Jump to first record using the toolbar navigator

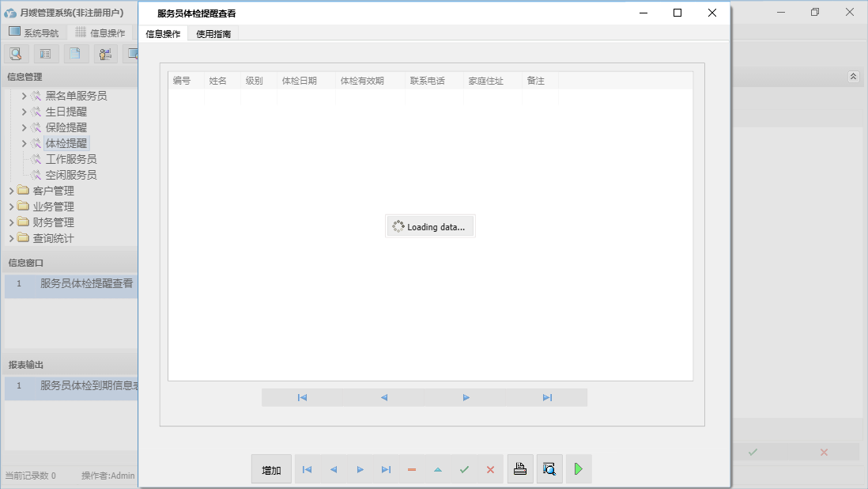307,469
